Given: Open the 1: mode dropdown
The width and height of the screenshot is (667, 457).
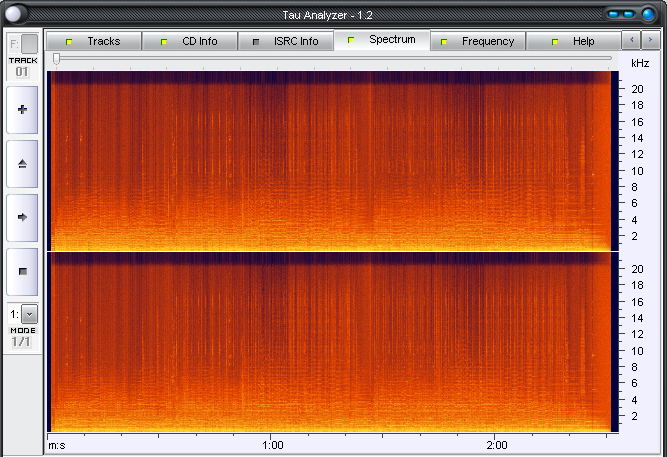Looking at the screenshot, I should coord(29,314).
